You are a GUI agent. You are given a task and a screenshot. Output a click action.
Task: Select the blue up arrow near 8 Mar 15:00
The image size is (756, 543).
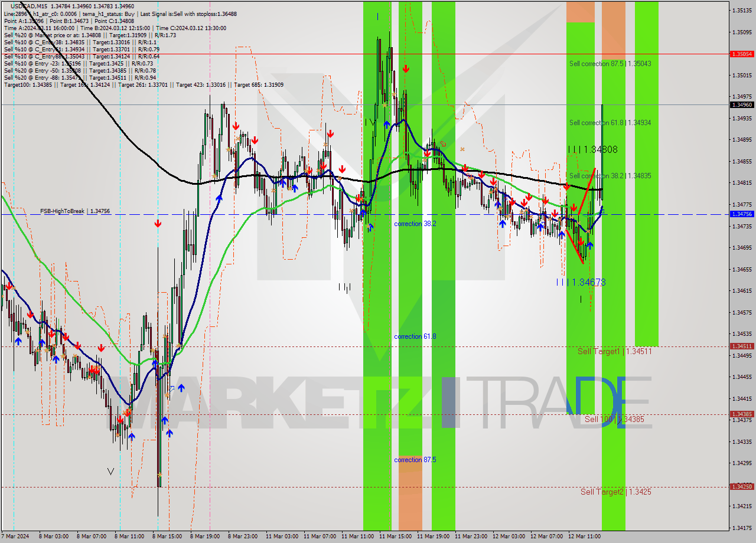click(x=165, y=420)
